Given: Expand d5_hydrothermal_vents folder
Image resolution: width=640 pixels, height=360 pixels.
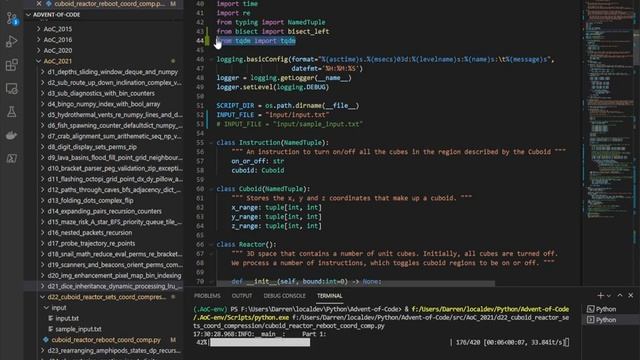Looking at the screenshot, I should point(42,115).
